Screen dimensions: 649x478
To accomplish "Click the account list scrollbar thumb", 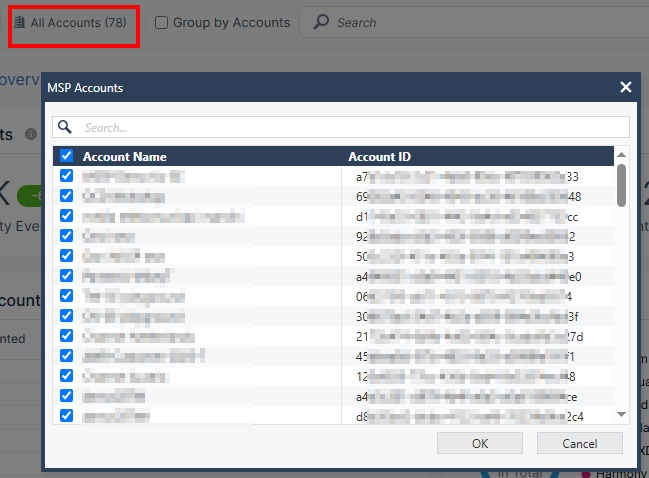I will (621, 185).
